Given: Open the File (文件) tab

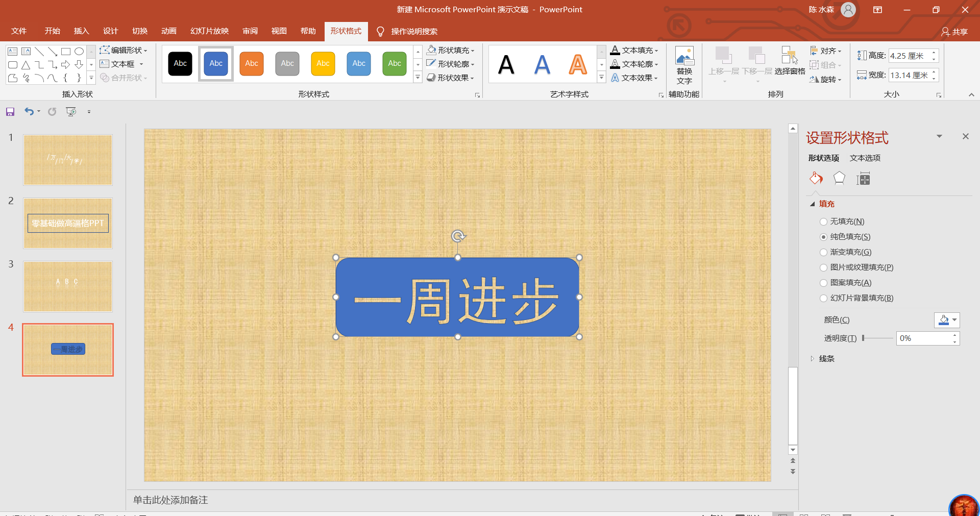Looking at the screenshot, I should (19, 31).
